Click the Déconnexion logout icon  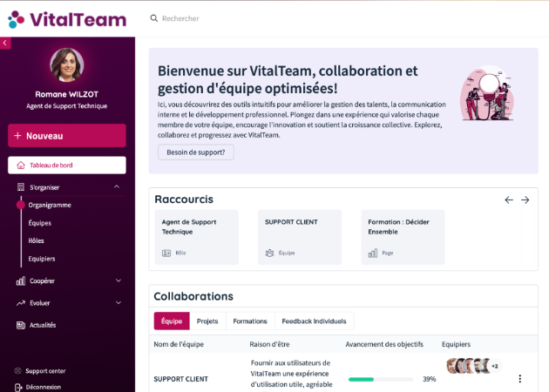[x=18, y=387]
